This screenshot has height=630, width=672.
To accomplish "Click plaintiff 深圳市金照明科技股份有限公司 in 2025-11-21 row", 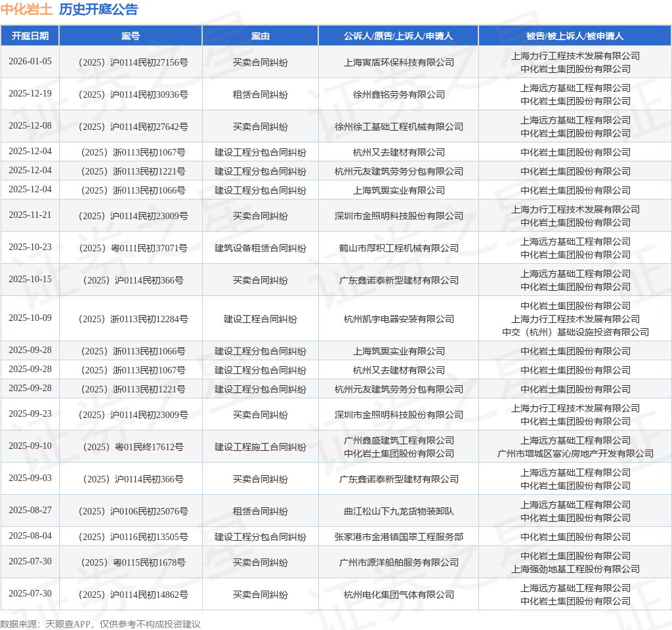I will tap(398, 216).
